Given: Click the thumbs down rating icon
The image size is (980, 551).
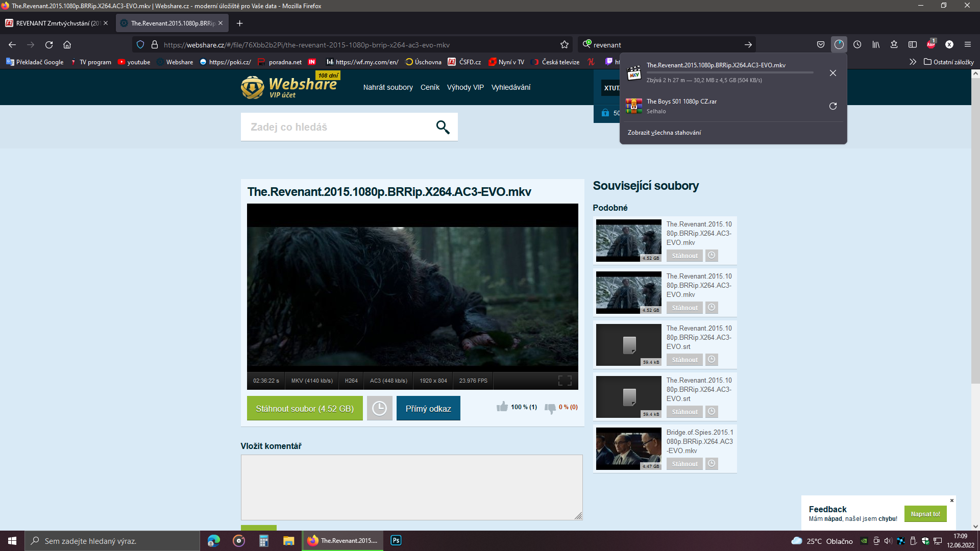Looking at the screenshot, I should (550, 408).
